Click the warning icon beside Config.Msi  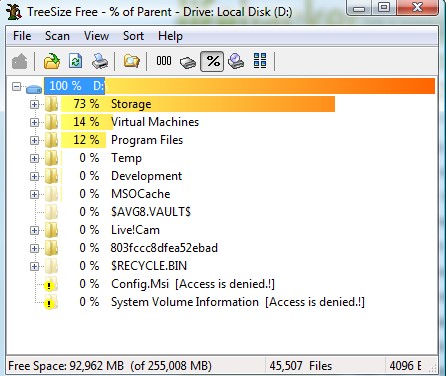tap(49, 286)
